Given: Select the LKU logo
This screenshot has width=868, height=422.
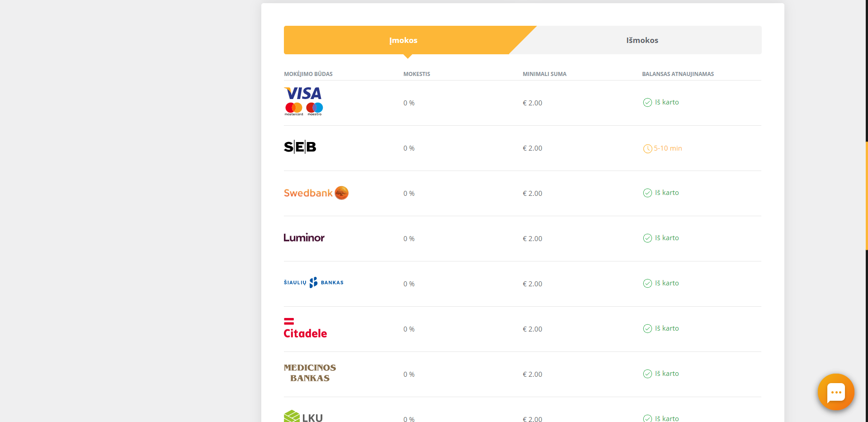Looking at the screenshot, I should [303, 416].
